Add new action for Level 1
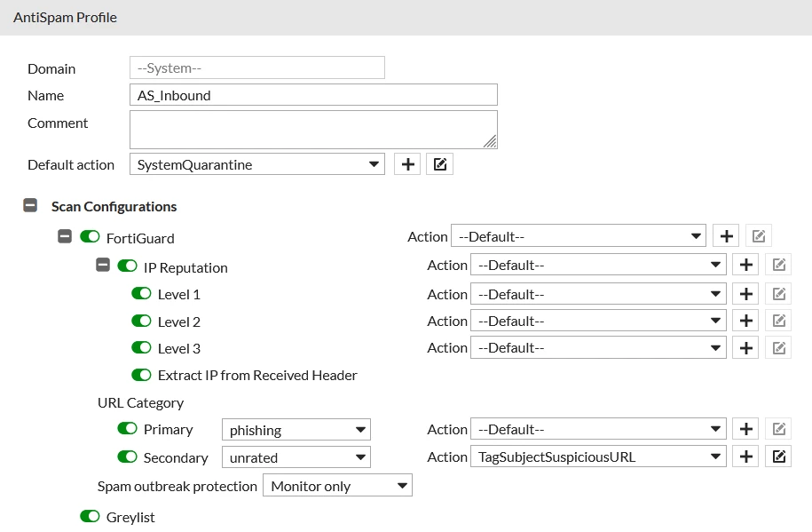This screenshot has height=532, width=812. [x=745, y=294]
